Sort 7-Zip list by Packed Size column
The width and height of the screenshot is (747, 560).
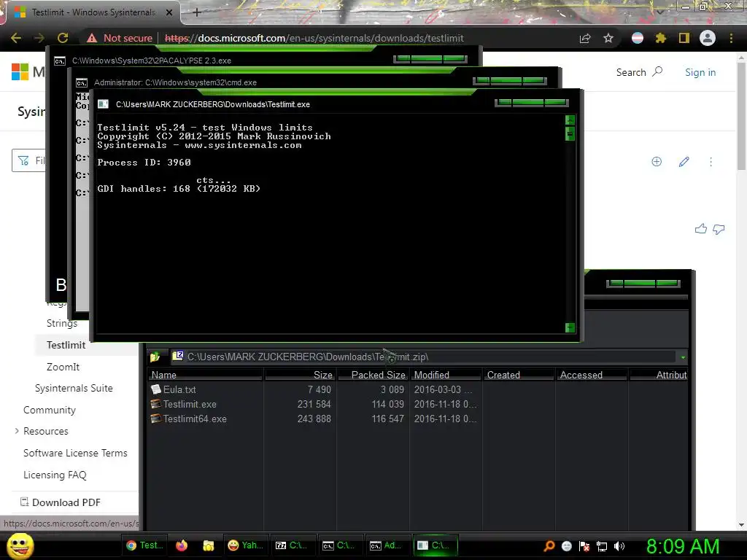pyautogui.click(x=373, y=376)
